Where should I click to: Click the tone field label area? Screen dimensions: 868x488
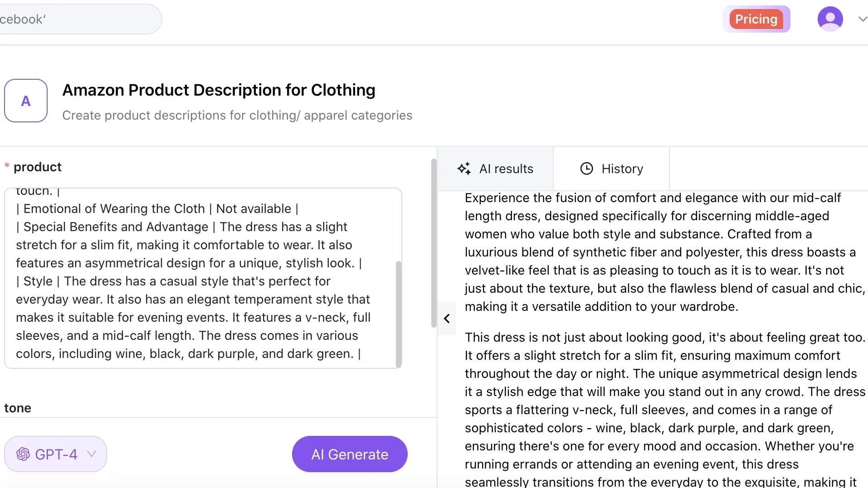pos(18,407)
